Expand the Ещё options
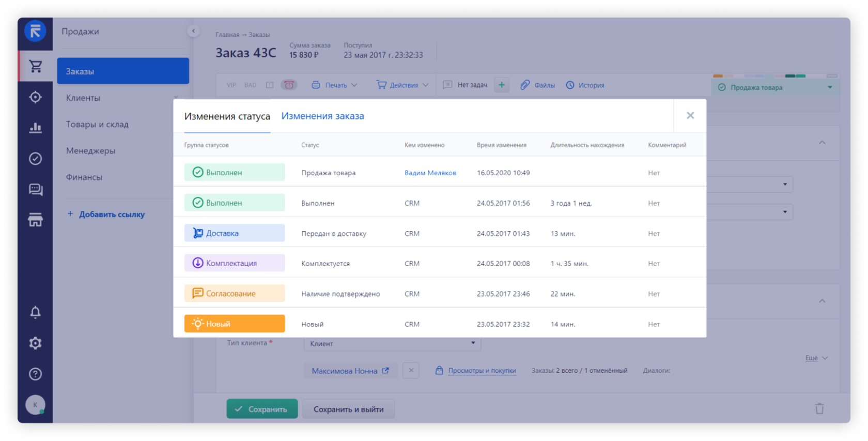Image resolution: width=868 pixels, height=441 pixels. coord(816,358)
